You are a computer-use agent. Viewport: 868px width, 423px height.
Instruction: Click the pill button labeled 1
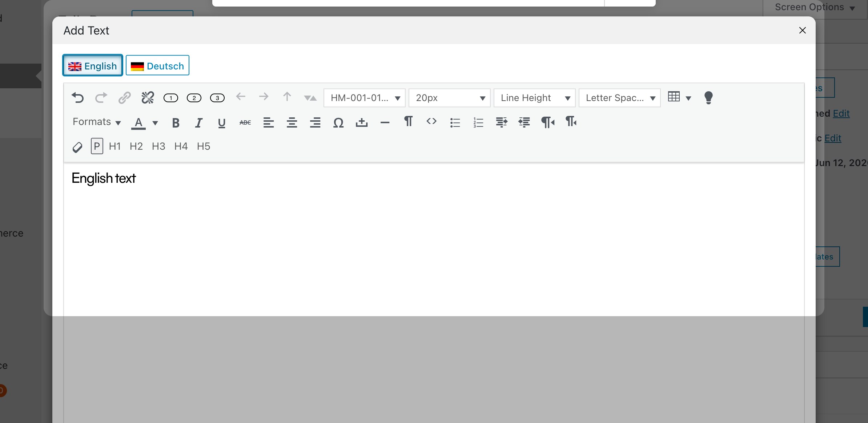tap(171, 98)
